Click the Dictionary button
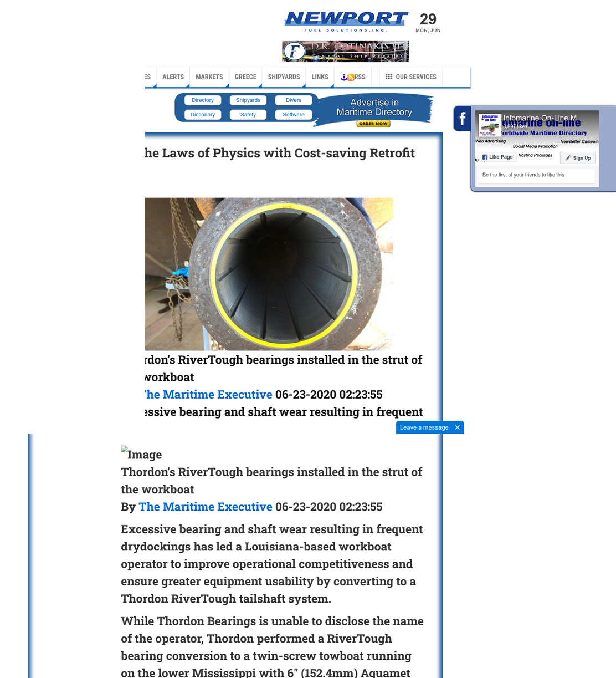This screenshot has width=616, height=678. tap(203, 115)
